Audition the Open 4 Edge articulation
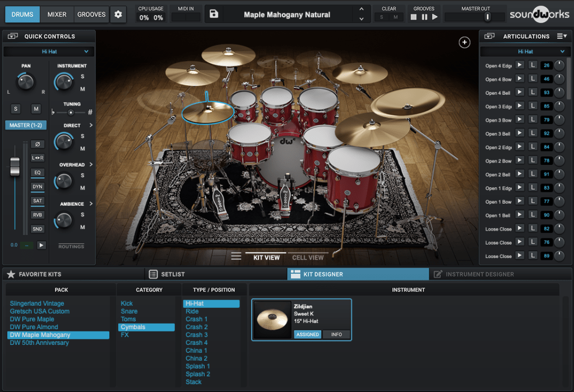The height and width of the screenshot is (392, 574). pos(520,66)
